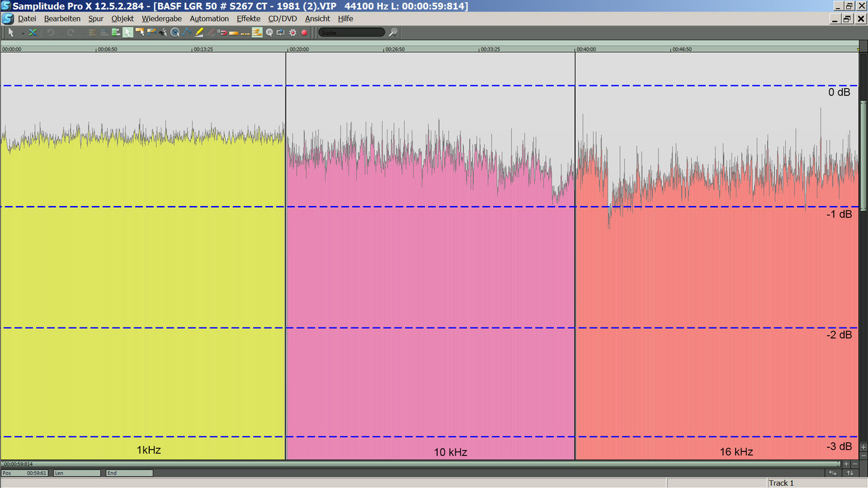This screenshot has width=868, height=488.
Task: Click the green object stack icon
Action: pos(115,32)
